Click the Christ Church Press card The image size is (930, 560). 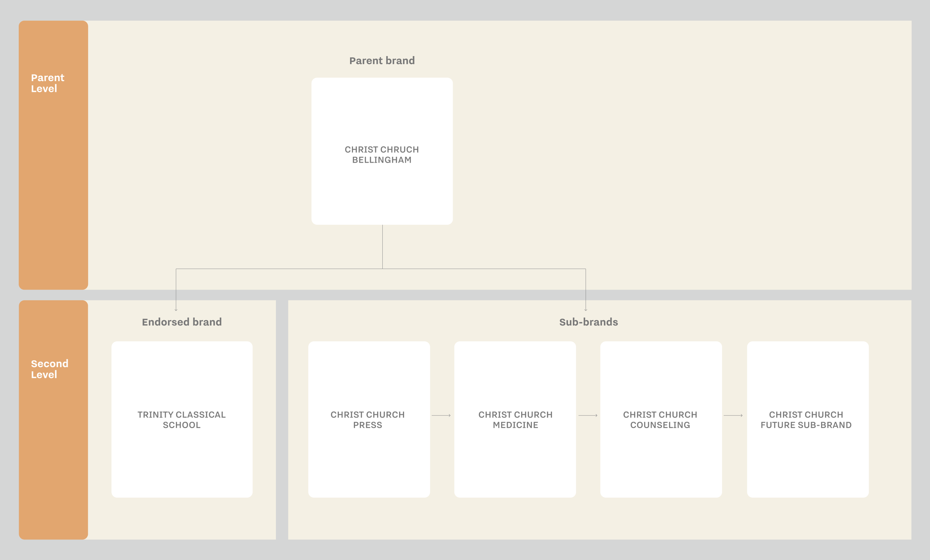[368, 419]
